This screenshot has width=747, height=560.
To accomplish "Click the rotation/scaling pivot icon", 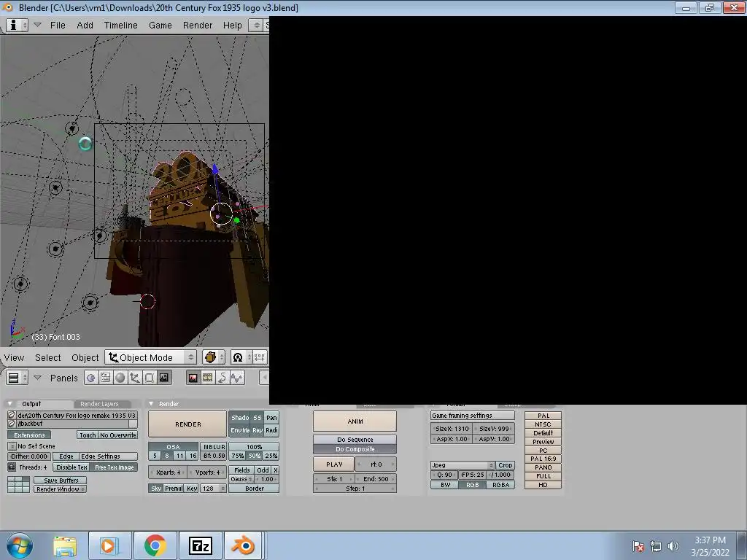I will click(x=241, y=357).
